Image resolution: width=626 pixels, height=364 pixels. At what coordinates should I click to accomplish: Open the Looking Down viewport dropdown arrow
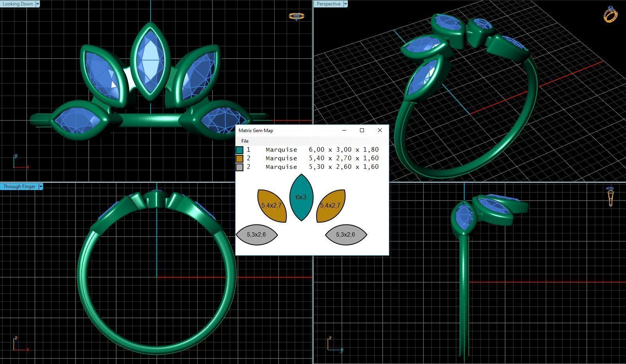click(x=38, y=4)
